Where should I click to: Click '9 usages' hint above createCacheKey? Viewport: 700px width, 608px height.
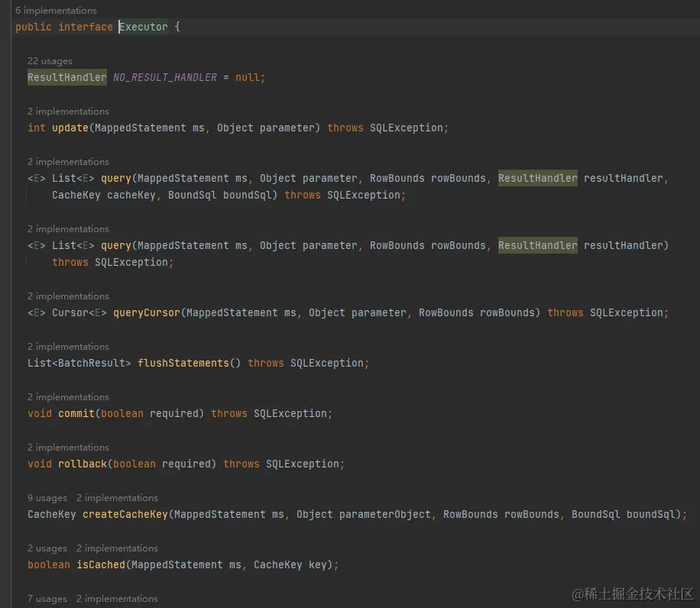(47, 497)
